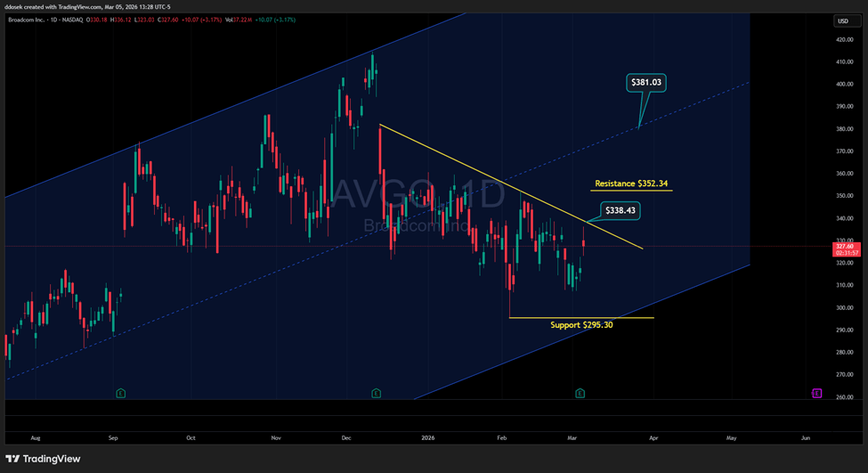Click the volume reading Vol 37.22M

(239, 20)
